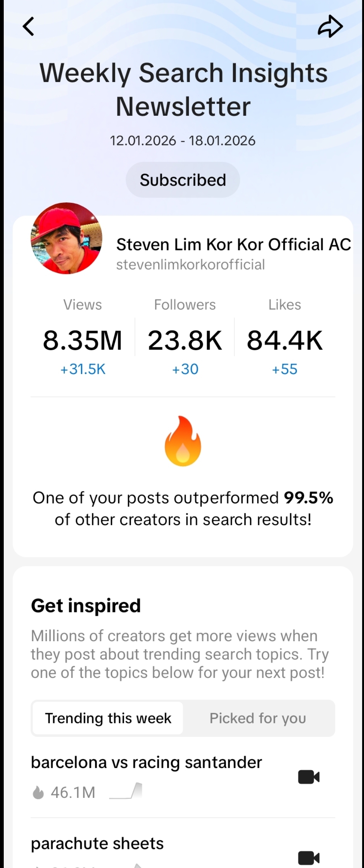364x868 pixels.
Task: Toggle the Subscribed button
Action: point(183,180)
